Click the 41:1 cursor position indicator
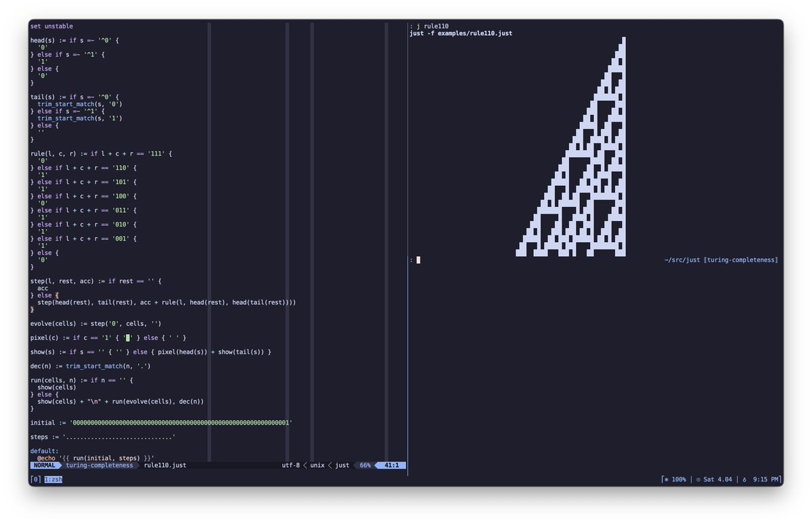 pos(392,465)
